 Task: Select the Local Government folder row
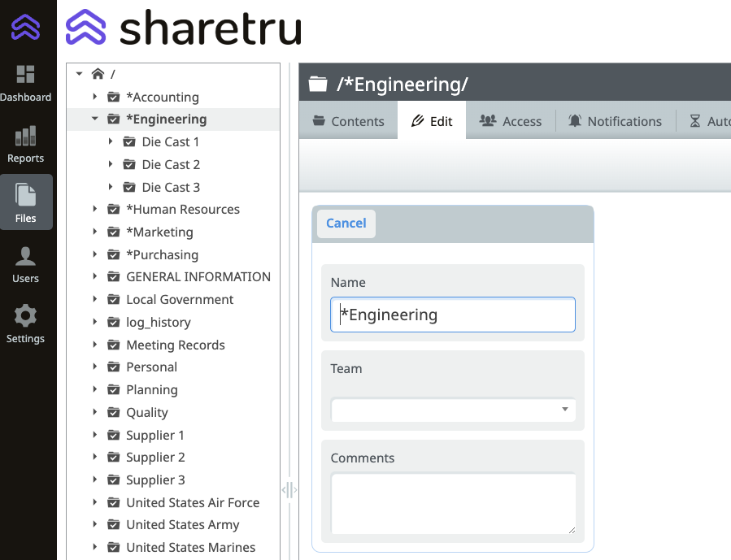coord(173,300)
